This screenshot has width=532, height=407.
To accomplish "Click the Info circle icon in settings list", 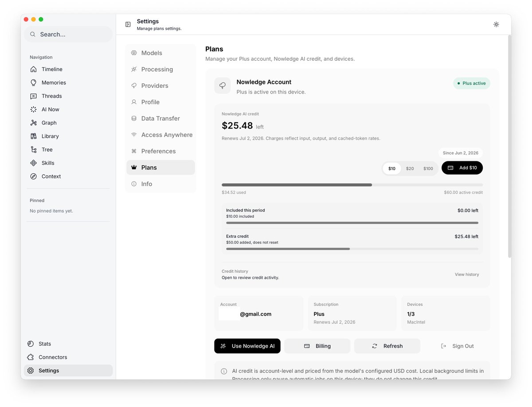I will [134, 184].
